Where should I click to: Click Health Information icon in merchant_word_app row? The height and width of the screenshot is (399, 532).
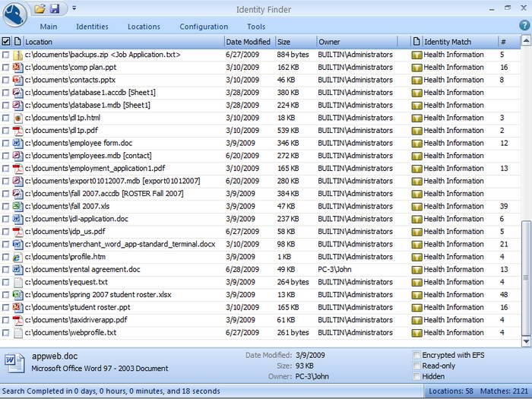click(416, 245)
